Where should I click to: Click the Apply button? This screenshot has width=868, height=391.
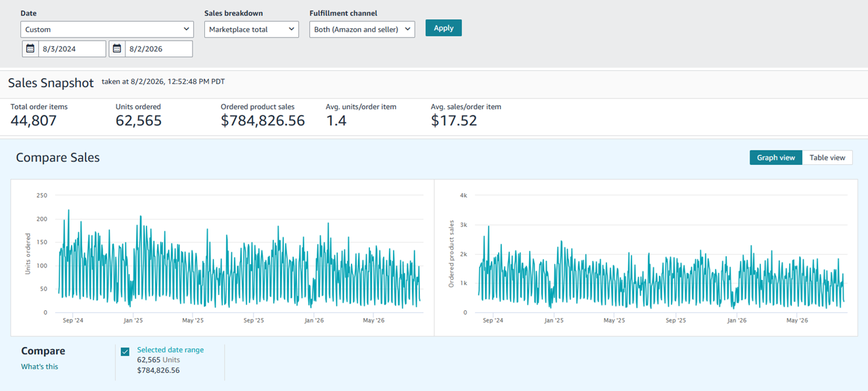[x=444, y=28]
